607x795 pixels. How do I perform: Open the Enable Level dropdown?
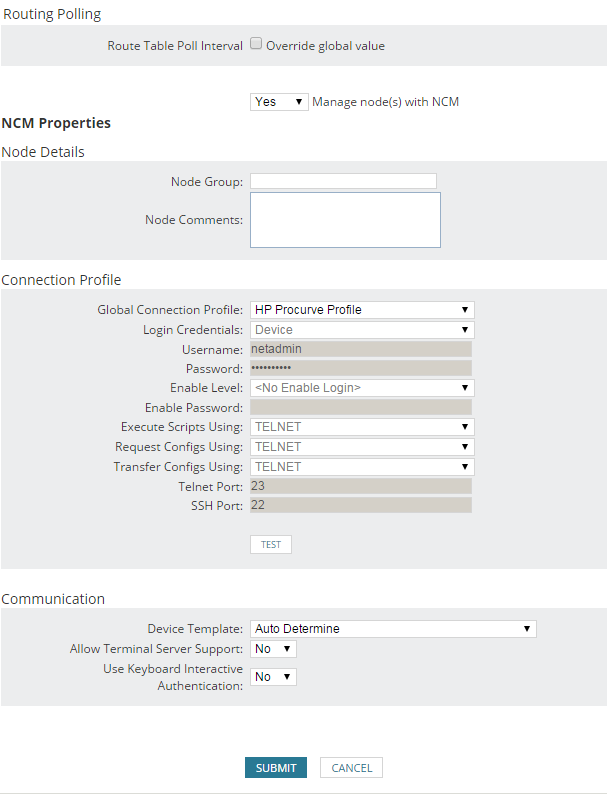click(x=362, y=388)
